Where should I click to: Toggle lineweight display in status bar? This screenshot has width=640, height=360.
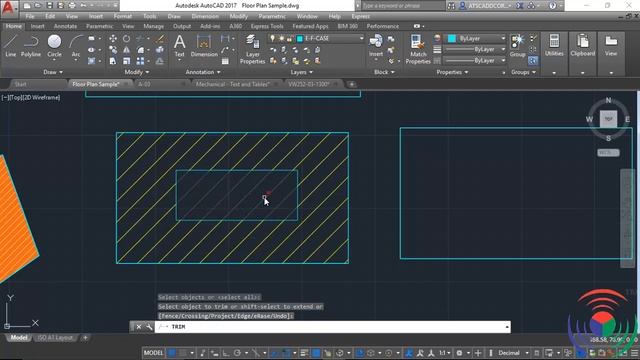[x=304, y=353]
